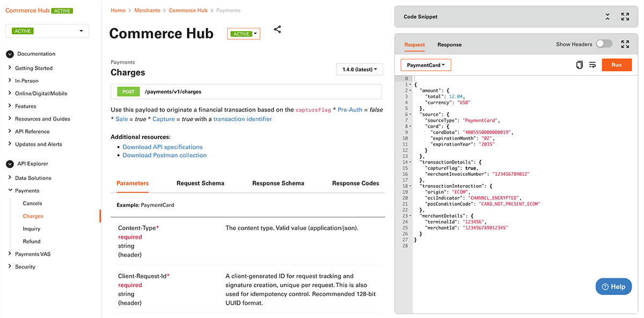644x318 pixels.
Task: Copy the code snippet using the copy icon
Action: click(x=580, y=64)
